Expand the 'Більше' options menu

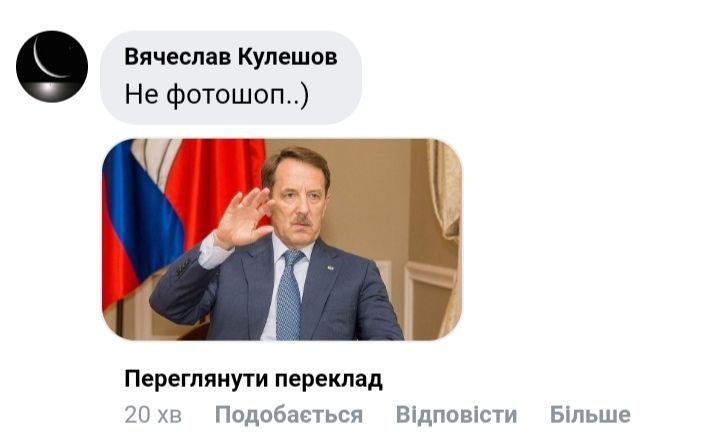[x=590, y=415]
